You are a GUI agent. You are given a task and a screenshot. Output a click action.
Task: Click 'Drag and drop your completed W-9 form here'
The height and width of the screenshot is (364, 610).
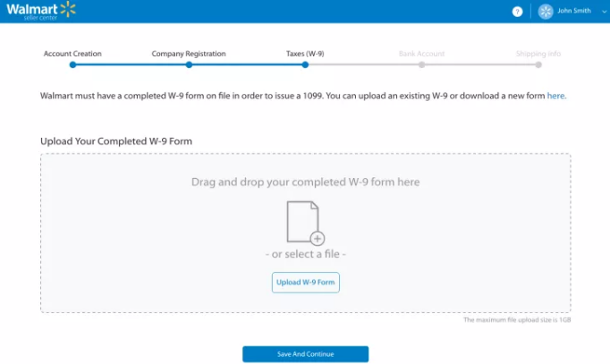click(305, 182)
